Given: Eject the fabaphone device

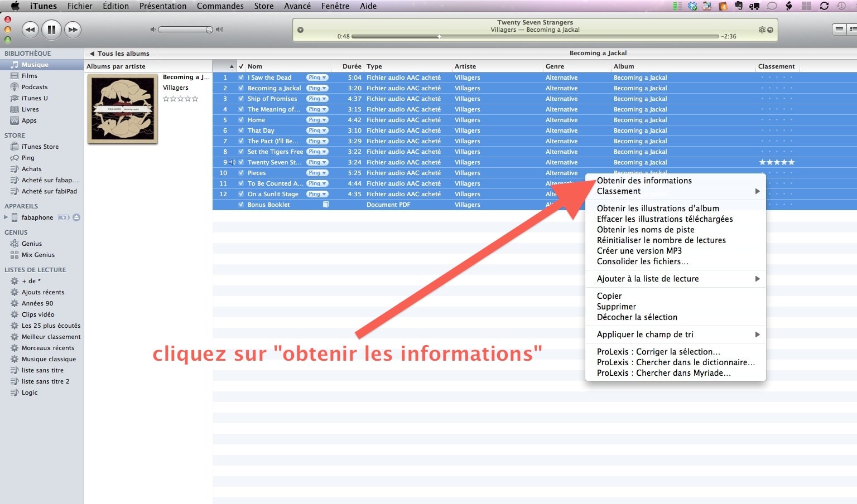Looking at the screenshot, I should 76,217.
